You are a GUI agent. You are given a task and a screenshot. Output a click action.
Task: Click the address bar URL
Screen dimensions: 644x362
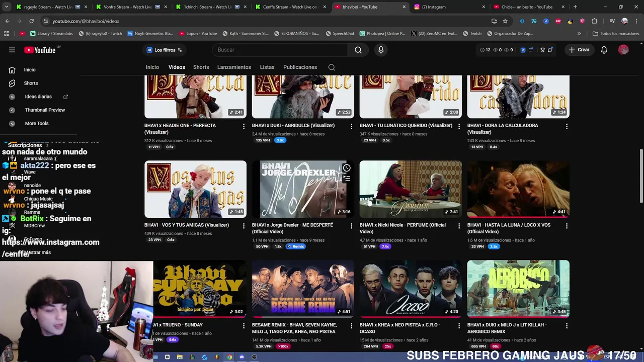(86, 21)
